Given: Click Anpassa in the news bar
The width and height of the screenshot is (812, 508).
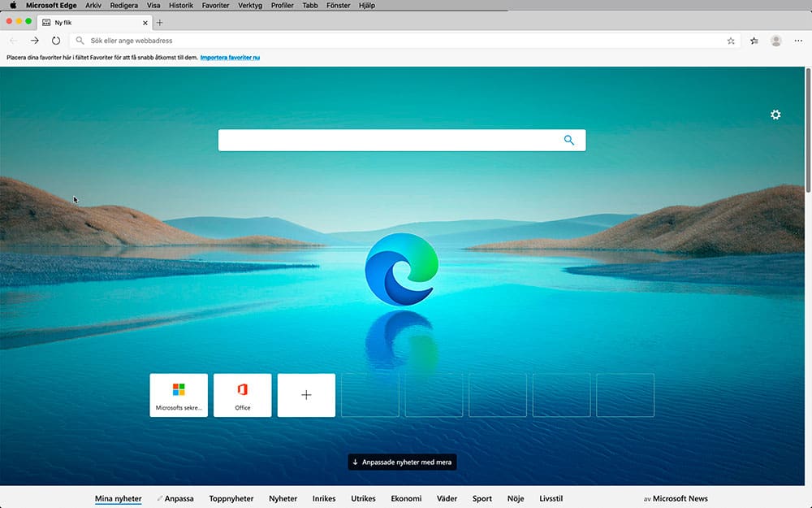Looking at the screenshot, I should coord(175,499).
